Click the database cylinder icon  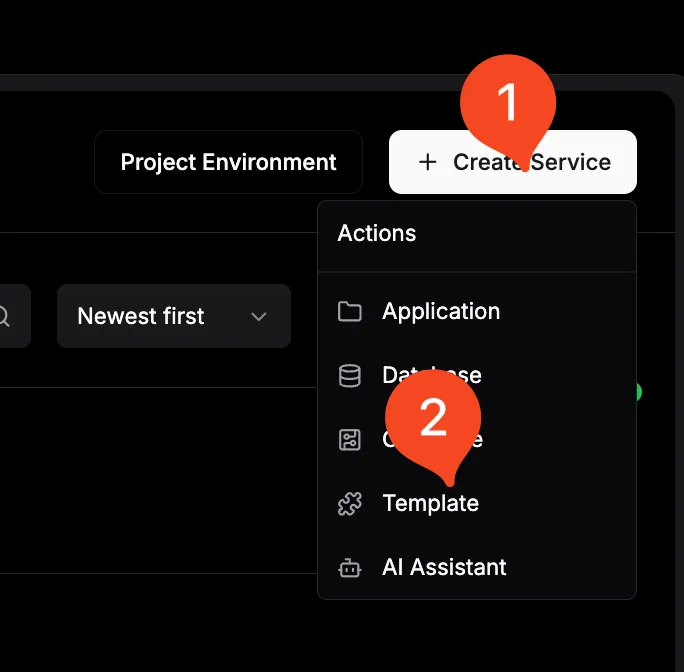(x=350, y=376)
